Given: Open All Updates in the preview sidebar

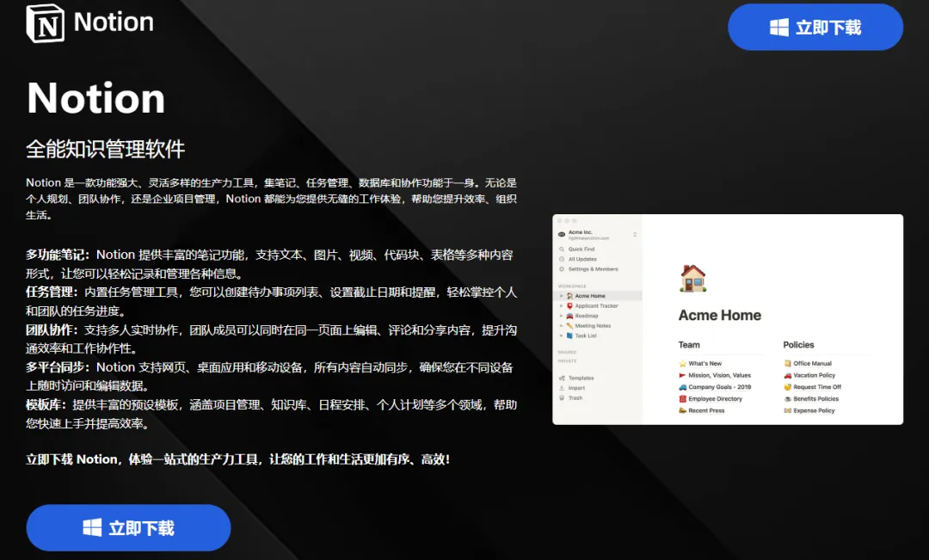Looking at the screenshot, I should [578, 259].
